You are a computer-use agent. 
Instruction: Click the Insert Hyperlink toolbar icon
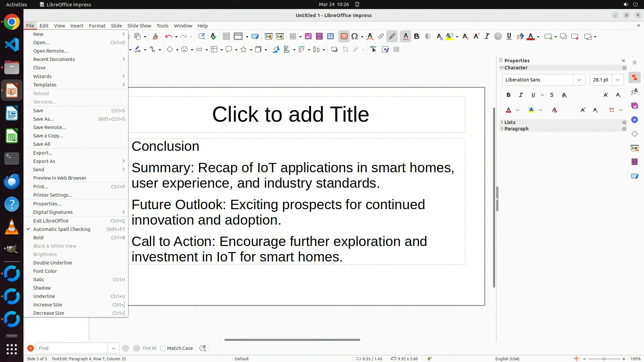[381, 37]
